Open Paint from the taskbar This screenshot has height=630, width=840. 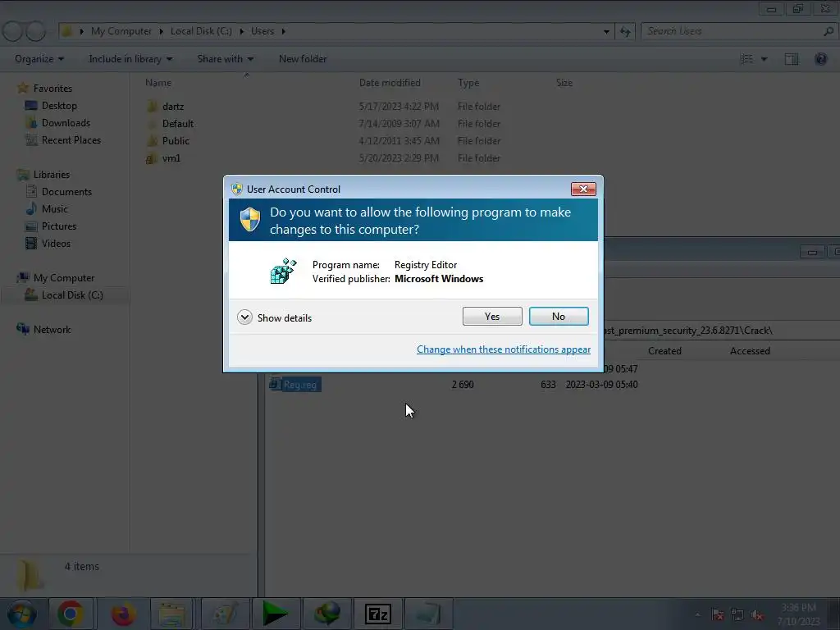pyautogui.click(x=225, y=614)
